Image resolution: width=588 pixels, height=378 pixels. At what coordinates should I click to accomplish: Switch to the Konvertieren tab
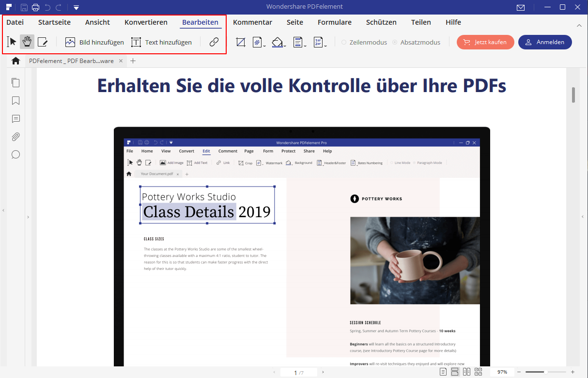tap(146, 22)
